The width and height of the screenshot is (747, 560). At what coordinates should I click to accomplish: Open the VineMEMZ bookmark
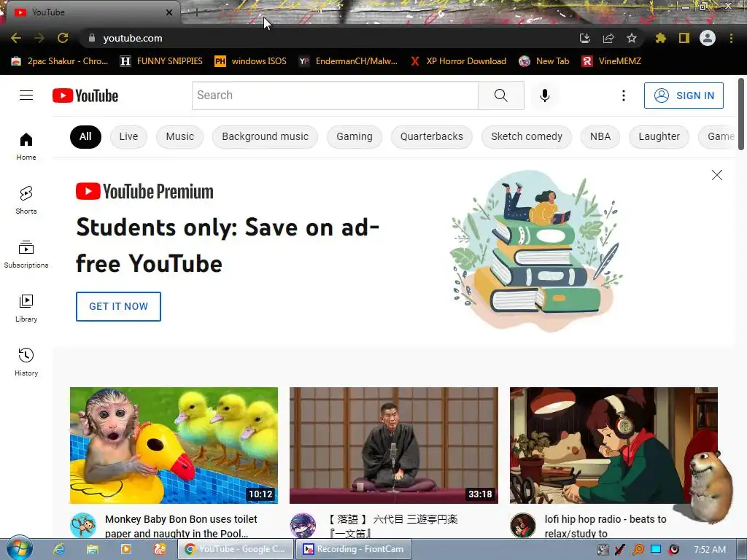pyautogui.click(x=611, y=61)
